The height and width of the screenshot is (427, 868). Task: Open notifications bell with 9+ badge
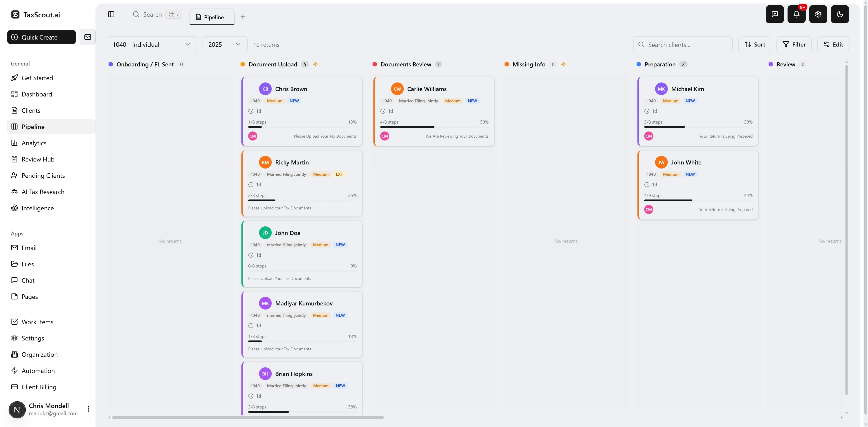pos(796,14)
